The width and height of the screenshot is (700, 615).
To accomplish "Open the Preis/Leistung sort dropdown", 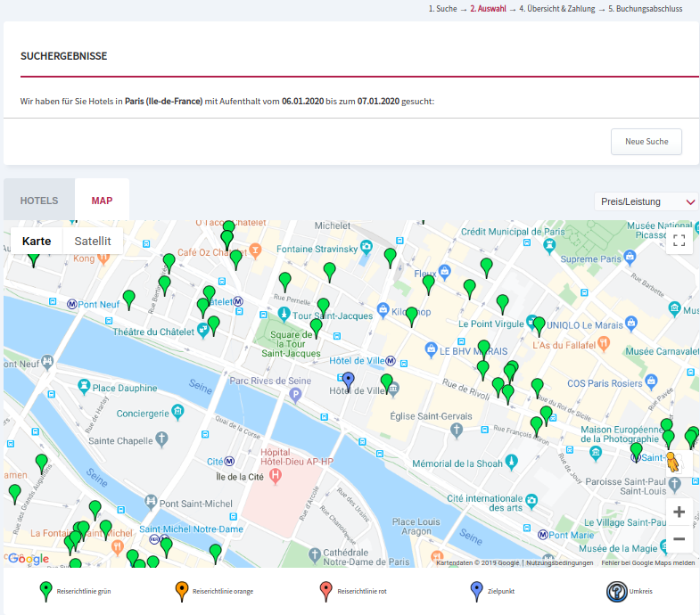I will pos(645,201).
